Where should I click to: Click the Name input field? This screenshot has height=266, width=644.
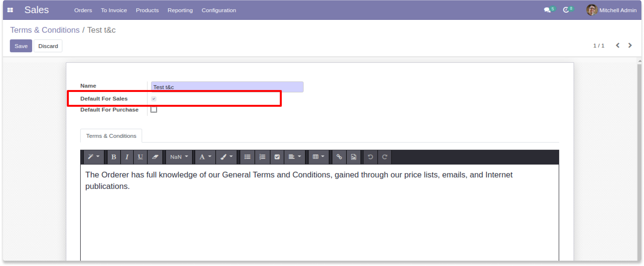pyautogui.click(x=227, y=87)
